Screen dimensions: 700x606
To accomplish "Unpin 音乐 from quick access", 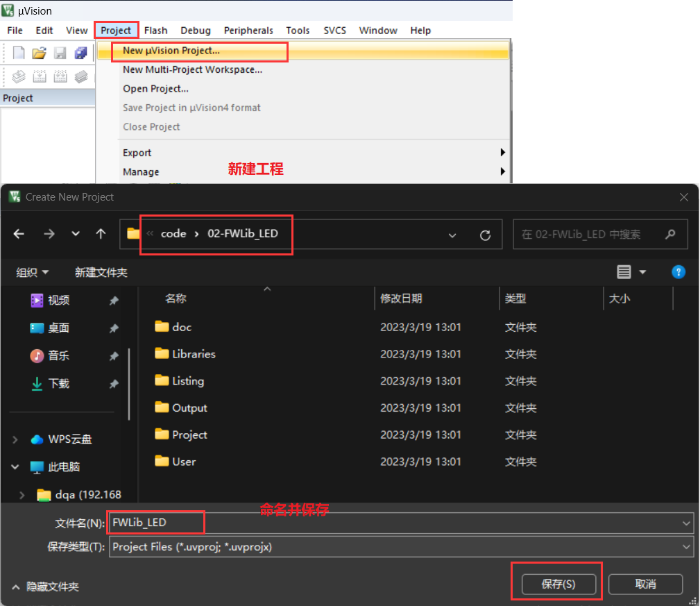I will click(114, 356).
